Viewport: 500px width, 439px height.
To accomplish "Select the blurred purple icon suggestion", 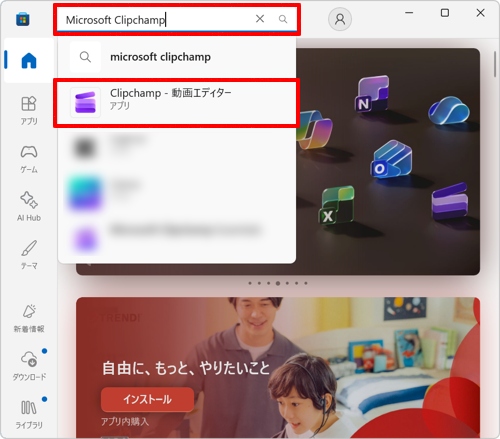I will click(177, 238).
